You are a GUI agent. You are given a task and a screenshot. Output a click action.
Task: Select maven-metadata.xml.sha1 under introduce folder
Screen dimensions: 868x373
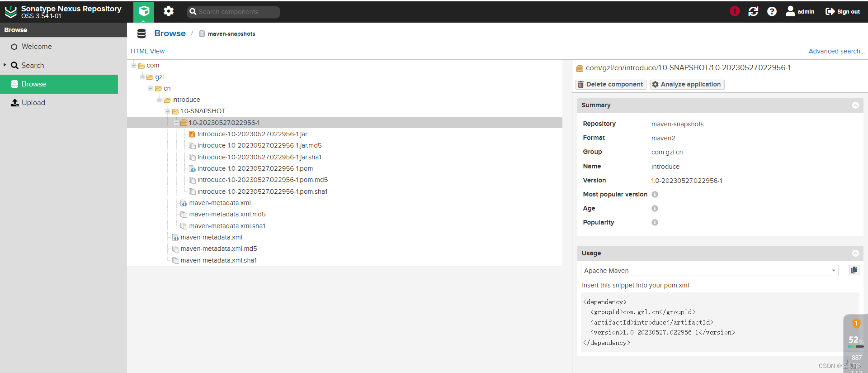pyautogui.click(x=219, y=260)
